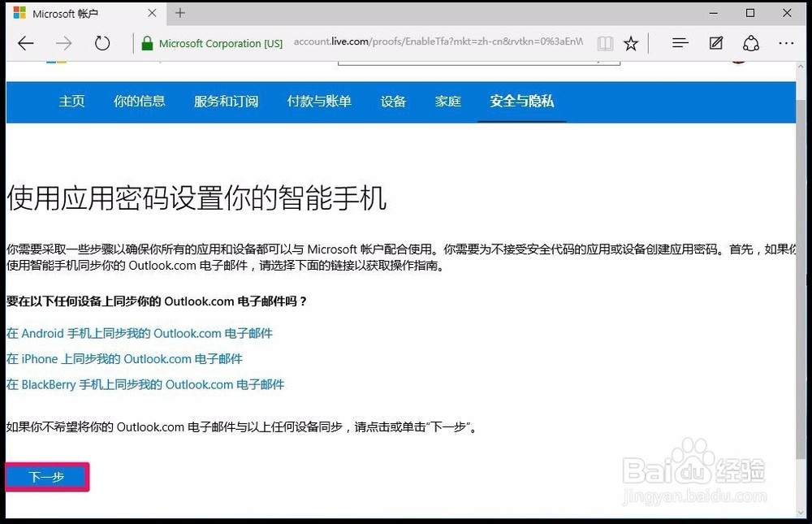Click the Share icon in the toolbar
Image resolution: width=812 pixels, height=524 pixels.
click(751, 43)
